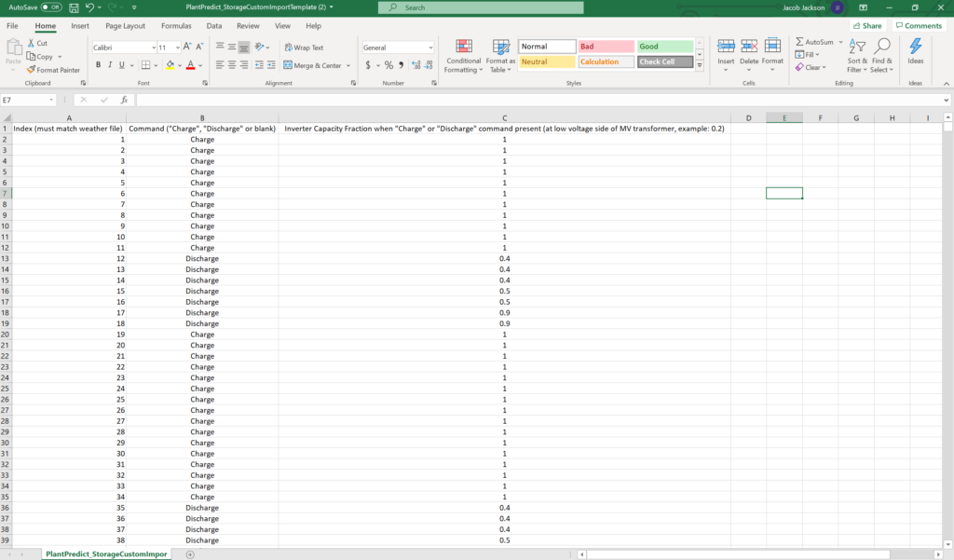
Task: Toggle Italic formatting
Action: (x=110, y=65)
